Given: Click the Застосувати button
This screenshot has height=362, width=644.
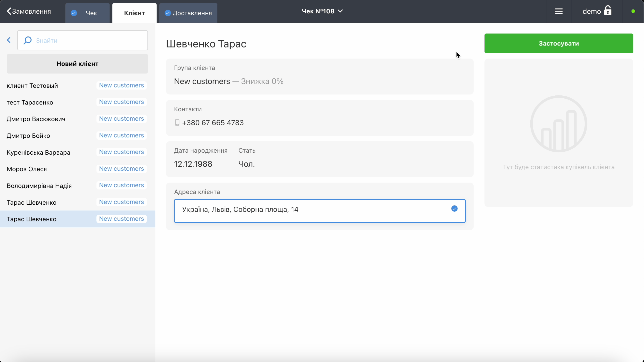Looking at the screenshot, I should 559,43.
